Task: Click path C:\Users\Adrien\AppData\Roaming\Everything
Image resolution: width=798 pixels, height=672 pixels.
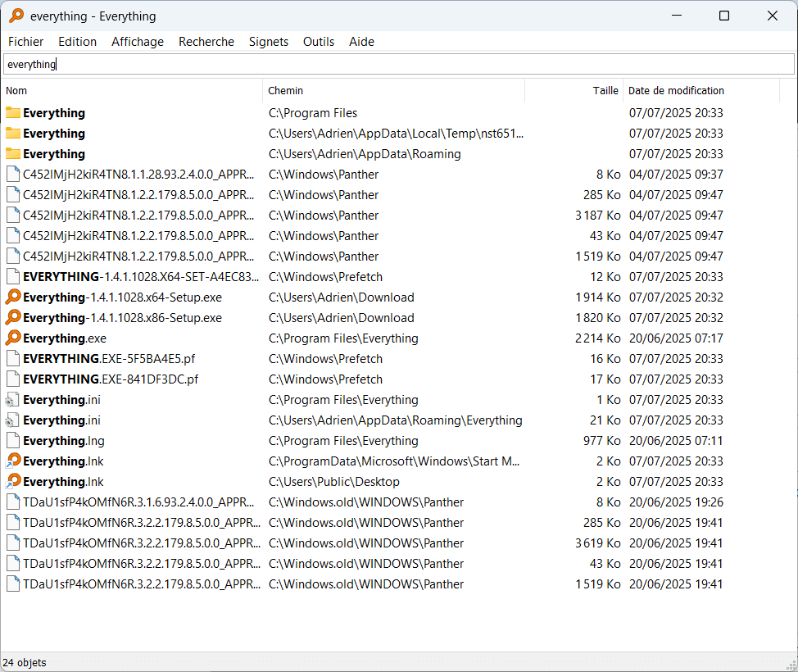Action: pos(396,420)
